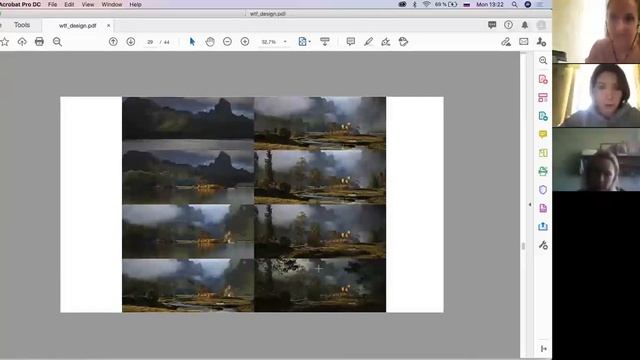
Task: Zoom out with the minus button
Action: pyautogui.click(x=227, y=42)
